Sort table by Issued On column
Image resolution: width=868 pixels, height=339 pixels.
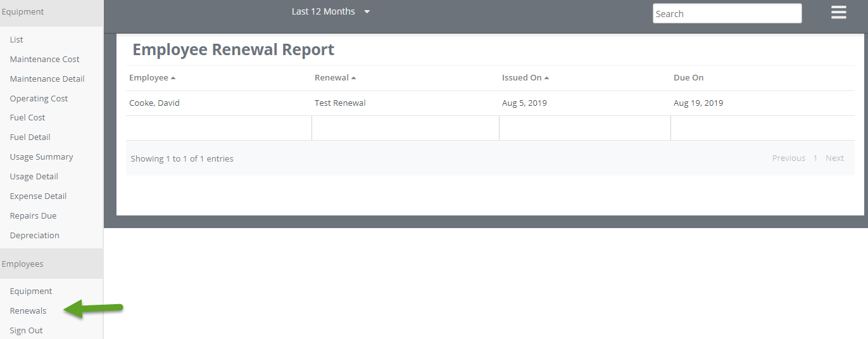[x=525, y=78]
